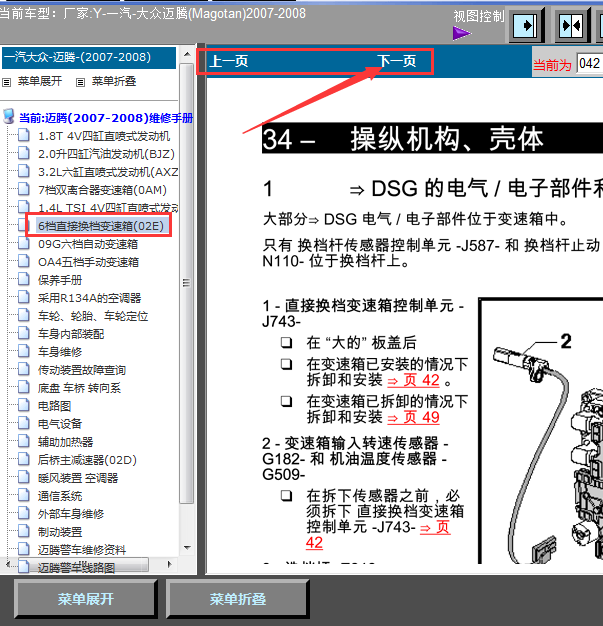Click document icon next to 2.0升四缸汽油发动机(BJZ)
The height and width of the screenshot is (626, 603).
(x=24, y=153)
